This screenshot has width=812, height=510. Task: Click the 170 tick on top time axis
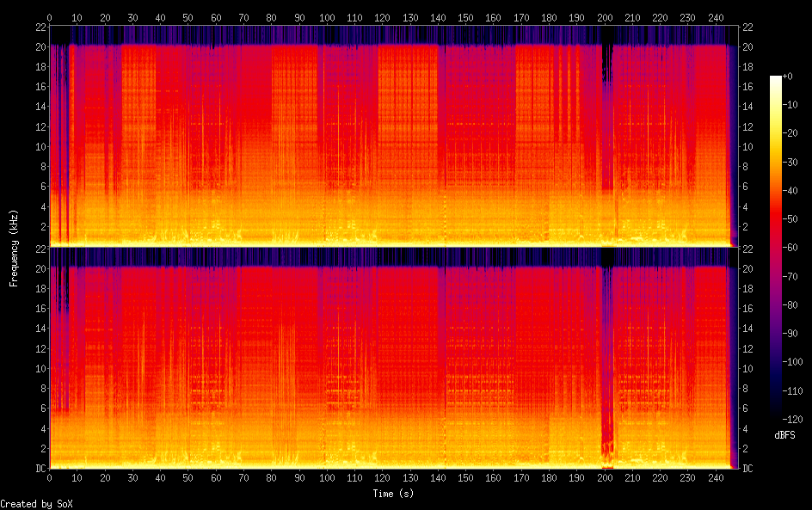point(521,16)
